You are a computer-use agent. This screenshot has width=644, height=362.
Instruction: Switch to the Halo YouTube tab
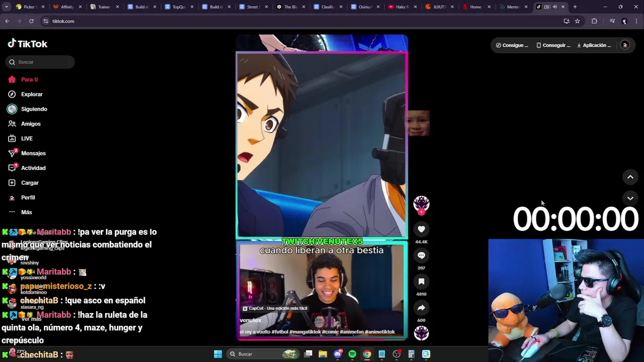click(402, 7)
